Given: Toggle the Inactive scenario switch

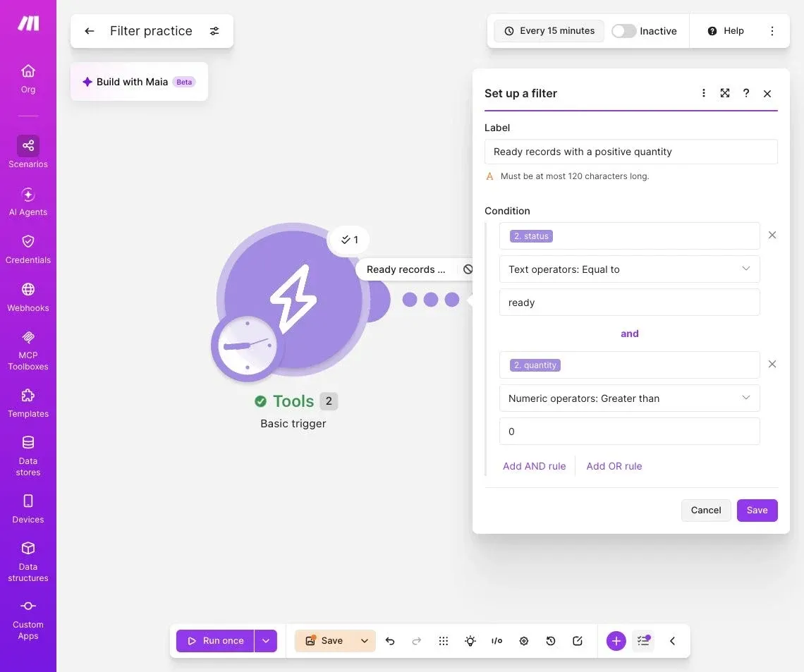Looking at the screenshot, I should click(623, 31).
